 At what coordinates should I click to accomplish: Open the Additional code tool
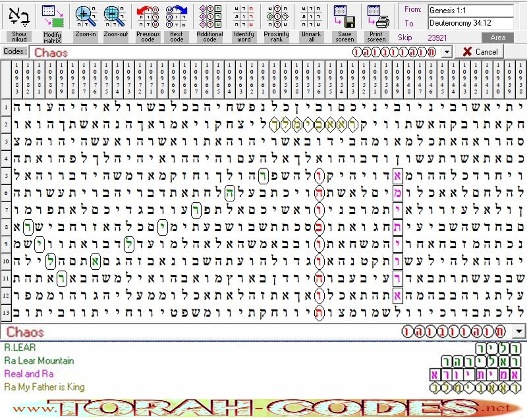[x=210, y=17]
